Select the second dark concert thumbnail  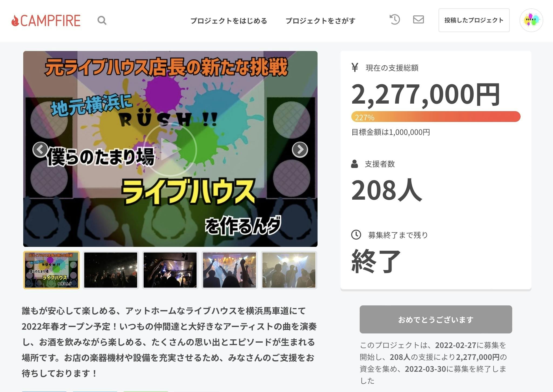[x=111, y=270]
